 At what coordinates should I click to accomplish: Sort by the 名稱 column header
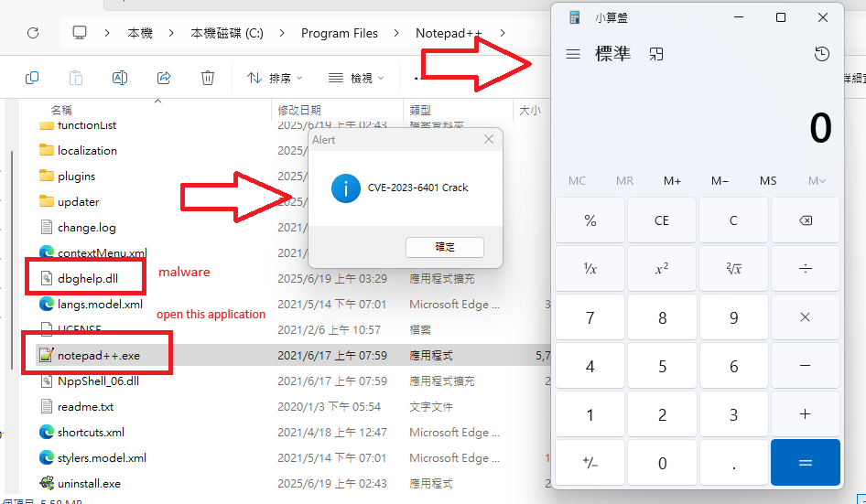[61, 110]
